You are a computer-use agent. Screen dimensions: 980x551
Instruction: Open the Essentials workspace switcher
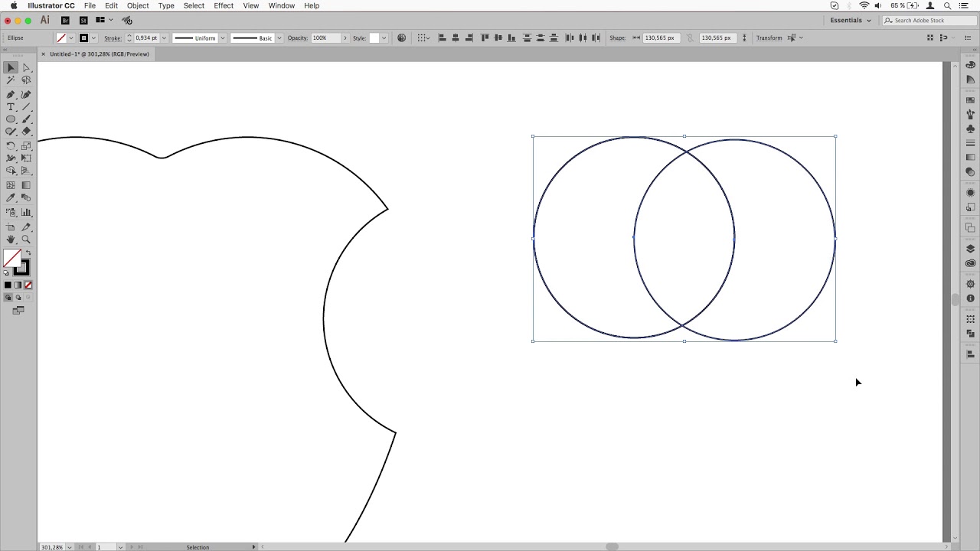tap(850, 21)
